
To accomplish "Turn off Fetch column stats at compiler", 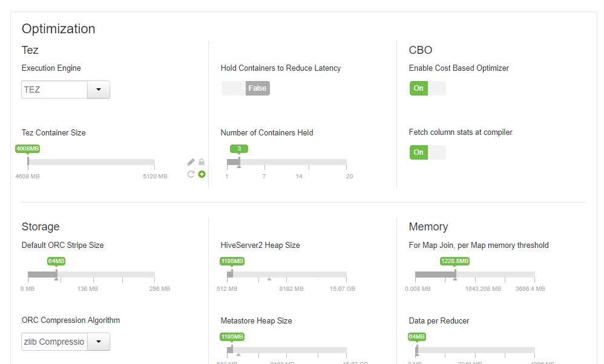I will point(427,152).
